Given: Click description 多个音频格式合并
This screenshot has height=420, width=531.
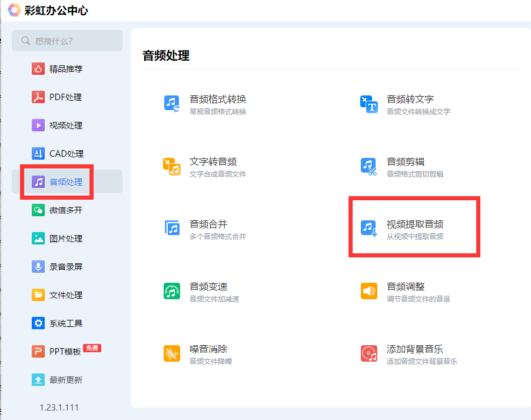Looking at the screenshot, I should 218,236.
